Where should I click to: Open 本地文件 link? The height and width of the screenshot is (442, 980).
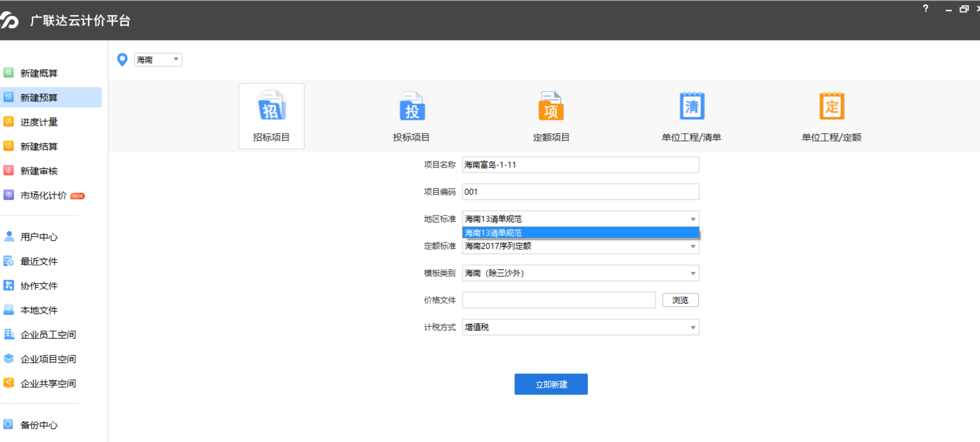tap(39, 310)
